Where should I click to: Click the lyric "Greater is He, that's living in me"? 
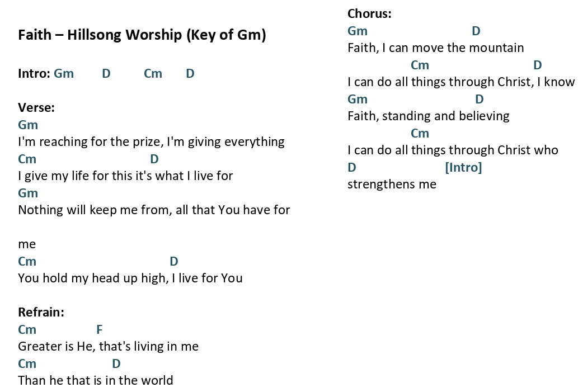pyautogui.click(x=109, y=346)
